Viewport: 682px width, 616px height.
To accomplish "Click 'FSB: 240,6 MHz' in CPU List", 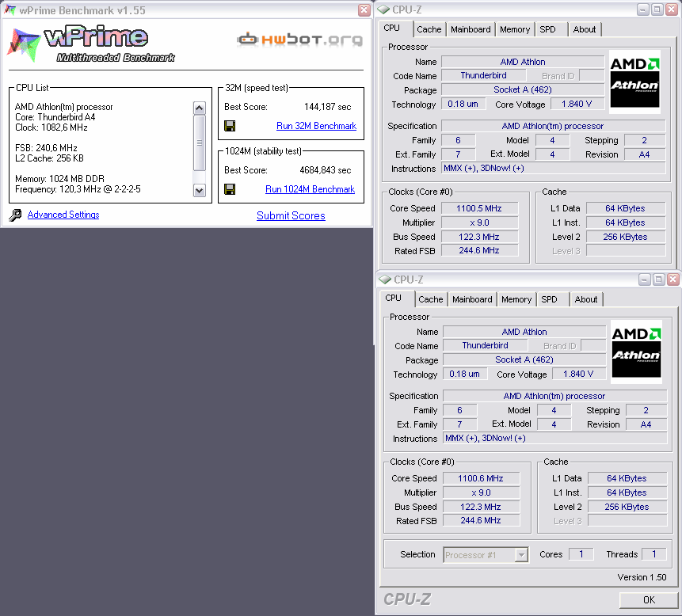I will [46, 148].
